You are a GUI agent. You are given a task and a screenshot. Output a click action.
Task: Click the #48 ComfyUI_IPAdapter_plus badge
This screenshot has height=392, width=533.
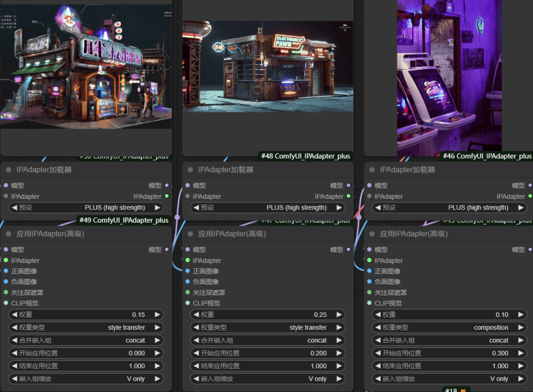click(306, 156)
